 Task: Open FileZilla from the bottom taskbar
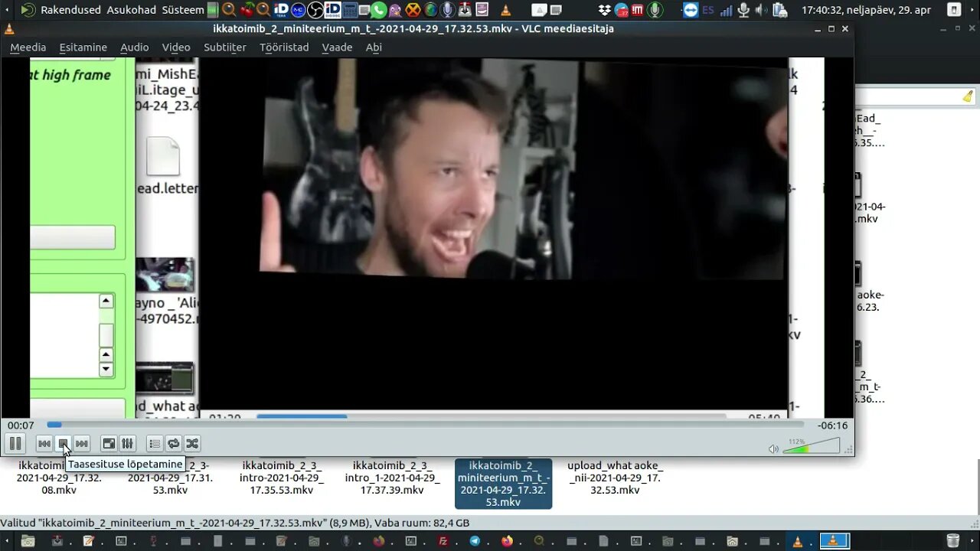point(443,542)
